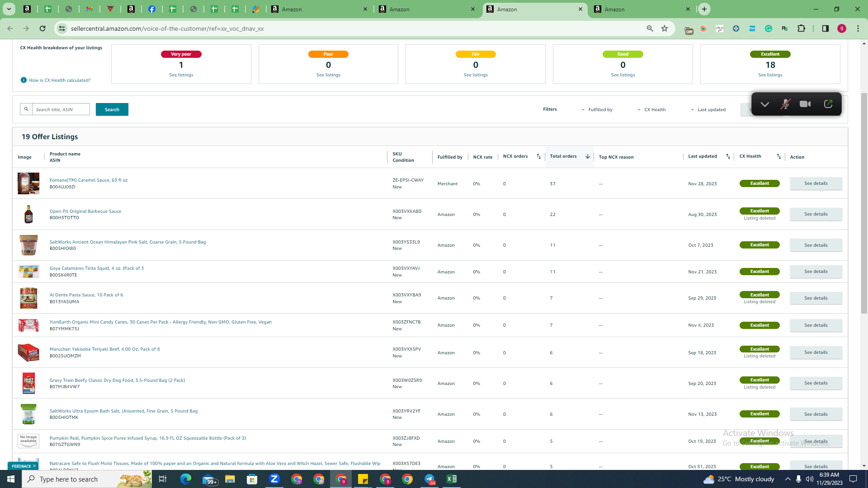Collapse the floating meeting toolbar chevron
868x488 pixels.
(x=764, y=104)
